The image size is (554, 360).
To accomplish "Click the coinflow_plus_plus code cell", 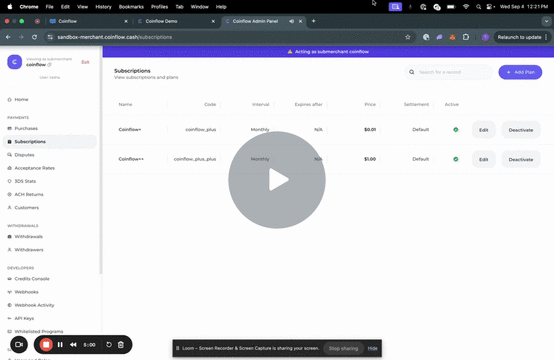I will (195, 159).
